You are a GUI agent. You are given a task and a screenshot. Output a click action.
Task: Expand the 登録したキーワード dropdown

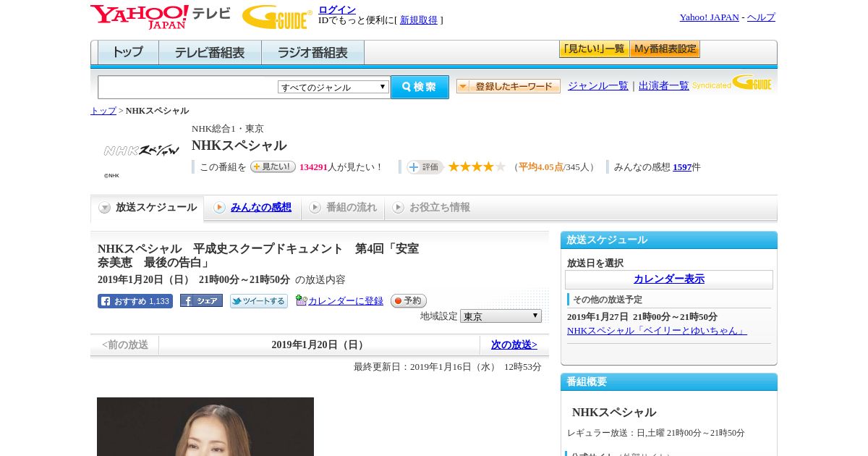[509, 86]
